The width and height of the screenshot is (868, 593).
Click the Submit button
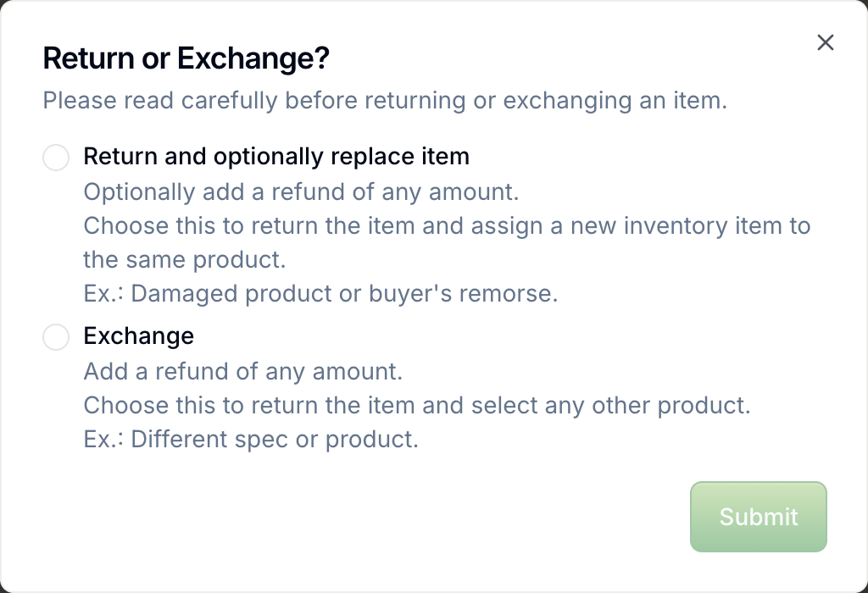(759, 517)
